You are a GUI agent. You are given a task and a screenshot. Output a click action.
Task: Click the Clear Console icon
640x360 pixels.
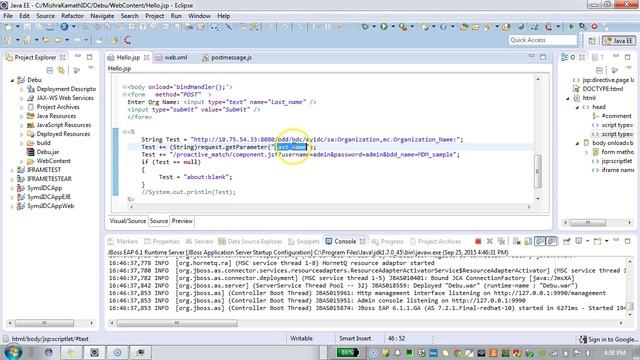pyautogui.click(x=516, y=241)
